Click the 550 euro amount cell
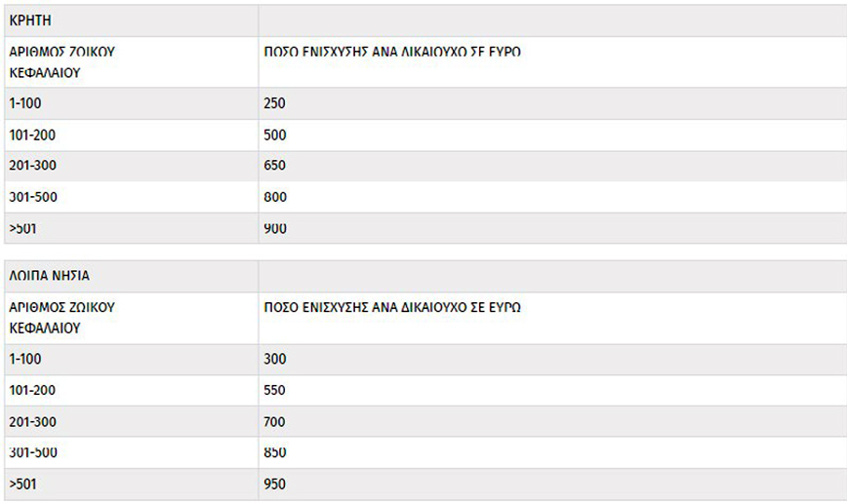 pos(274,390)
